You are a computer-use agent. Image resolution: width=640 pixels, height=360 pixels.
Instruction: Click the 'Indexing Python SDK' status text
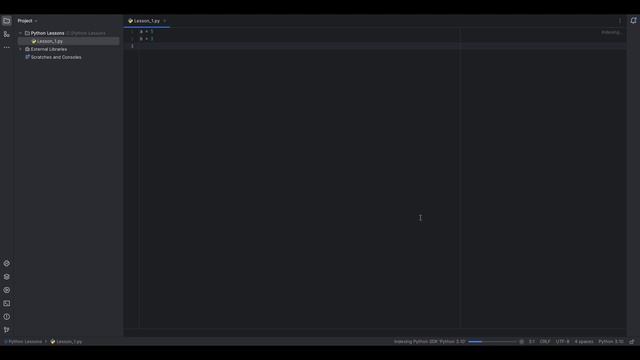[x=429, y=342]
